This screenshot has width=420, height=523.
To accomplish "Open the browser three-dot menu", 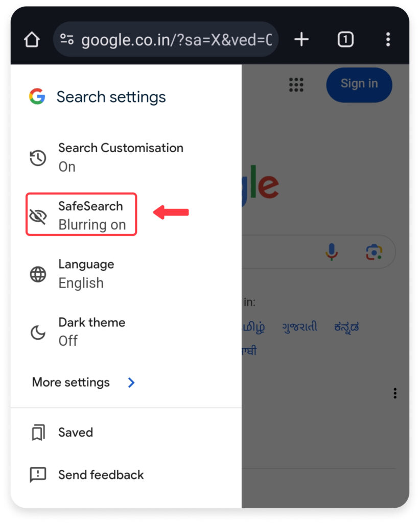I will pos(388,39).
